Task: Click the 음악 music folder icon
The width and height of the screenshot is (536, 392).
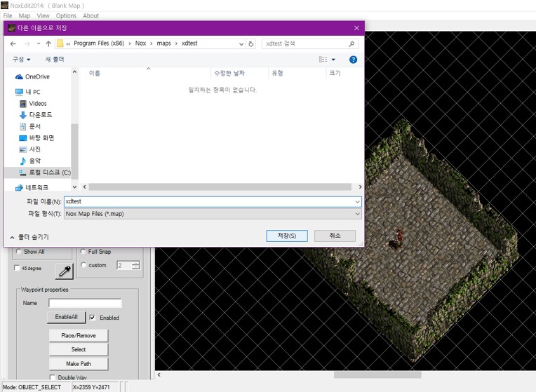Action: click(23, 161)
